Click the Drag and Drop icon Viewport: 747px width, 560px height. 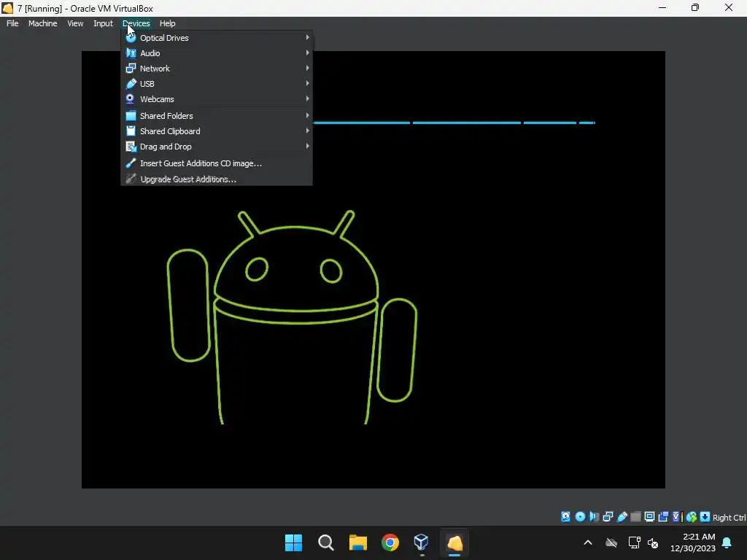tap(131, 147)
